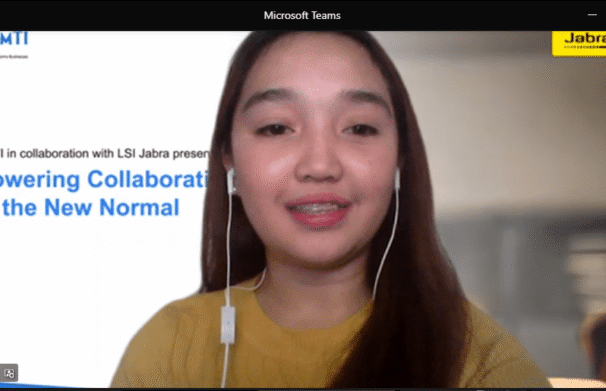Click the earphone inline remote on the cable
606x391 pixels.
coord(228,325)
